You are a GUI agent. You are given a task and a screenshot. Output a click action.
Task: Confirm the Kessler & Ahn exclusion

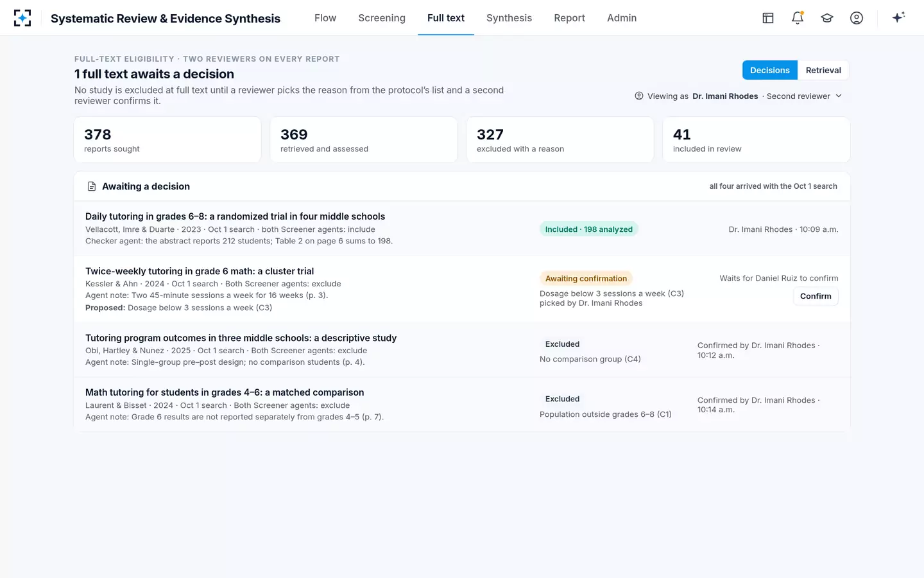coord(816,296)
